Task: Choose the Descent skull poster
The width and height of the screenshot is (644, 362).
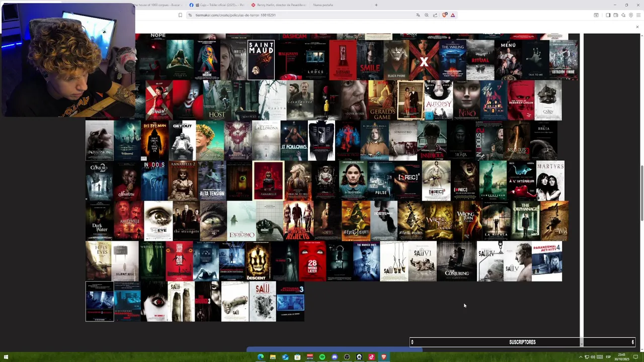Action: click(258, 261)
